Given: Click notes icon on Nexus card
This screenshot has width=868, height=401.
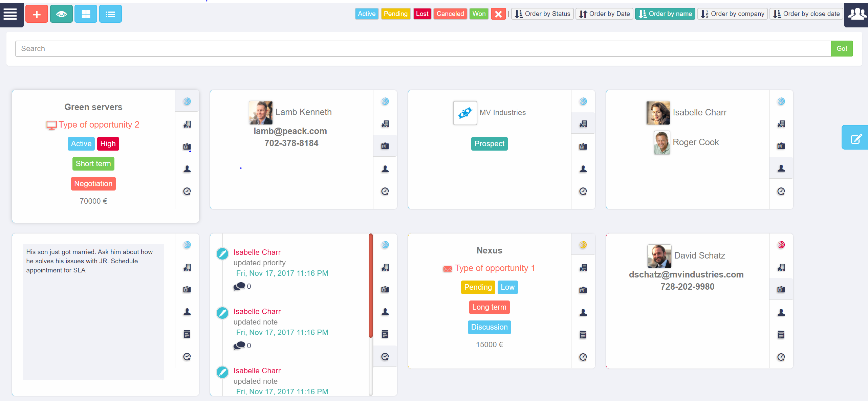Looking at the screenshot, I should 583,335.
